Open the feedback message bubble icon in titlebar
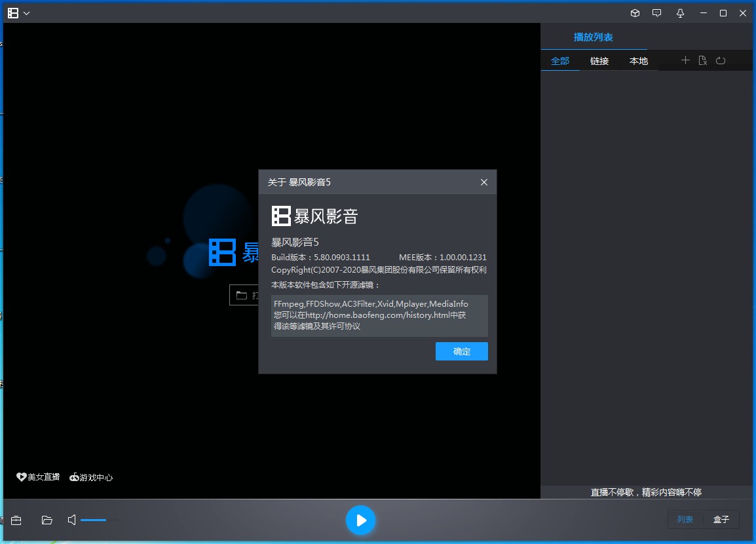This screenshot has width=756, height=544. [656, 12]
